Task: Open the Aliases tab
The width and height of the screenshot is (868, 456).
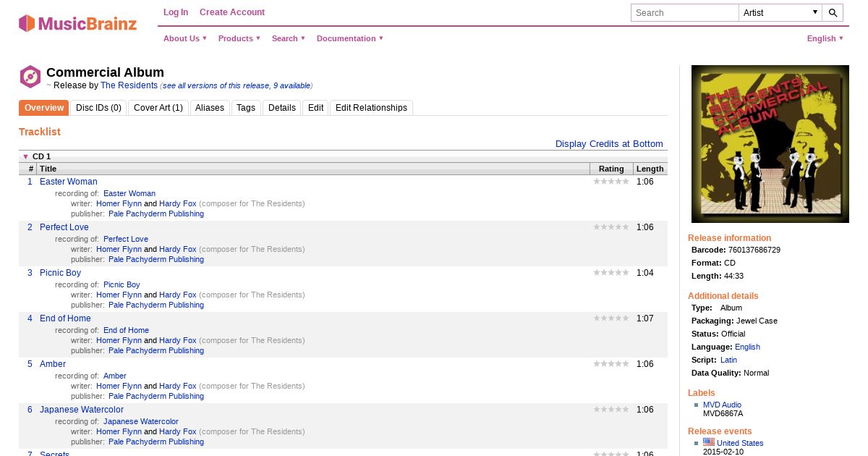Action: coord(210,108)
